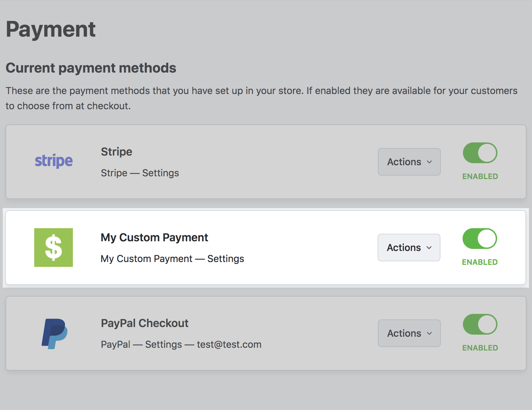Click the Current payment methods heading

(x=91, y=68)
